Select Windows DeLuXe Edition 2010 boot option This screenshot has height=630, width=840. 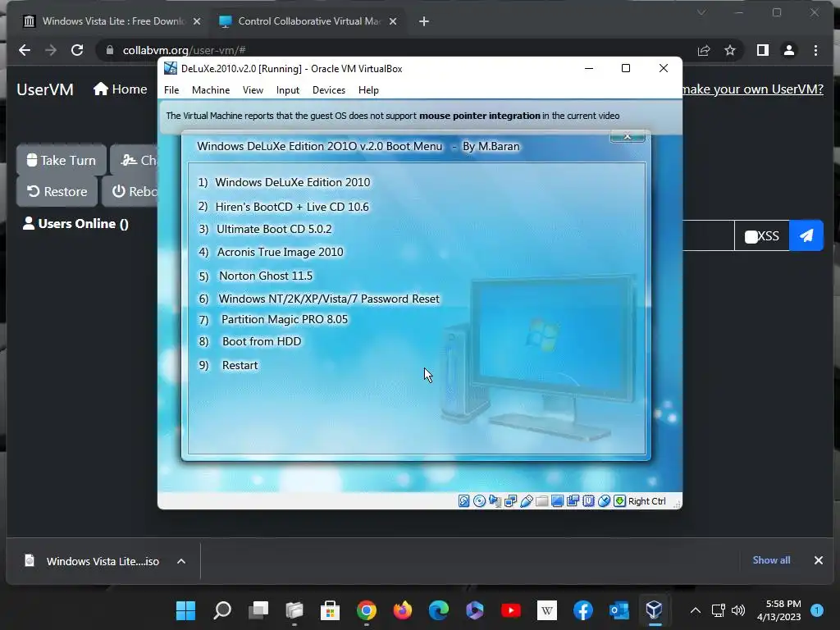pyautogui.click(x=284, y=182)
